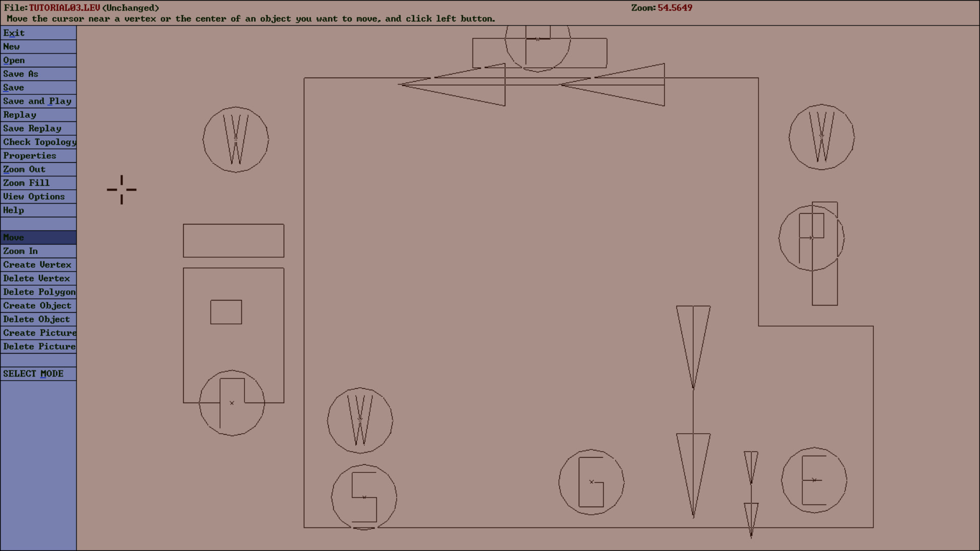Select Delete Vertex tool
Image resolution: width=980 pixels, height=551 pixels.
pyautogui.click(x=37, y=278)
